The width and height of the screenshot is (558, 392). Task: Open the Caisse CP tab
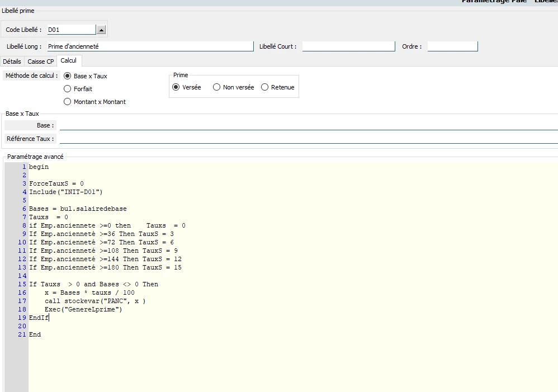[41, 62]
